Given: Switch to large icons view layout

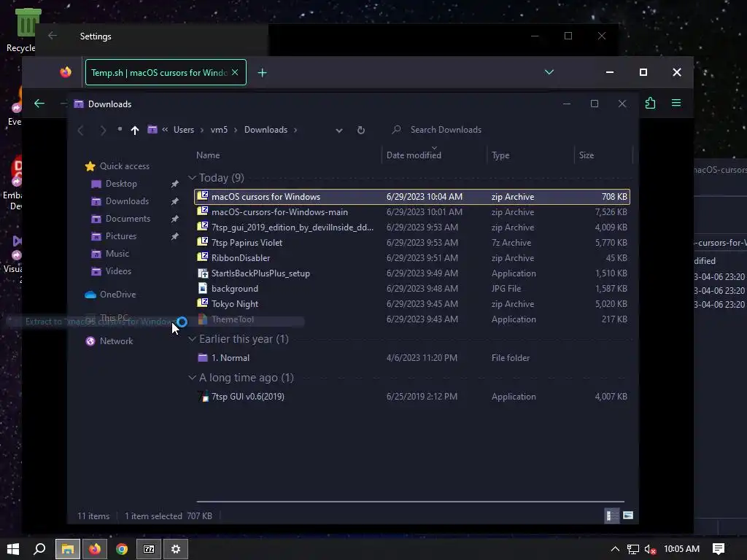Looking at the screenshot, I should point(628,516).
